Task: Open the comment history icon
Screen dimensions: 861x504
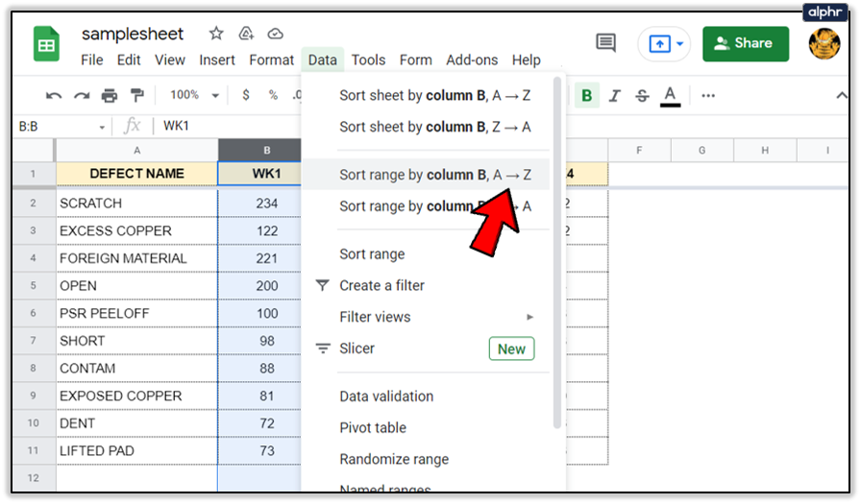Action: click(x=605, y=43)
